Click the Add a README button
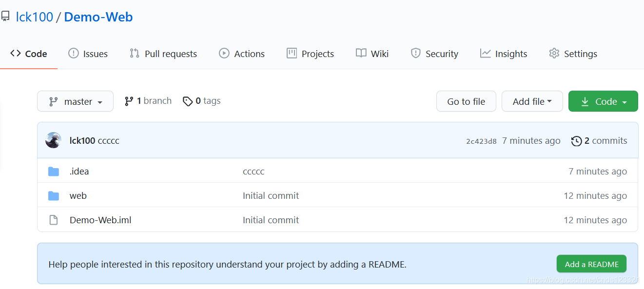Image resolution: width=644 pixels, height=289 pixels. click(591, 264)
